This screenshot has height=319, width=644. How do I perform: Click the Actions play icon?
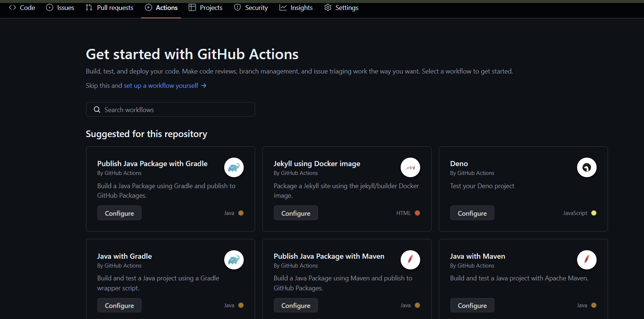point(149,7)
